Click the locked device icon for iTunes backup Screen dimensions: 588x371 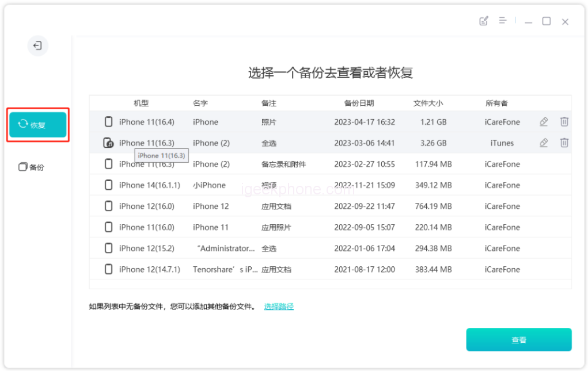(108, 143)
